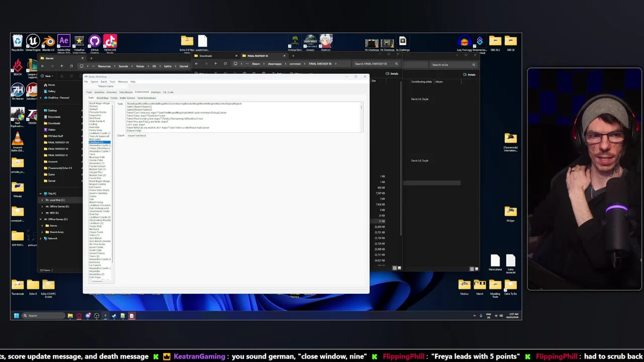The width and height of the screenshot is (644, 362).
Task: Click the Export Text Block button
Action: (137, 136)
